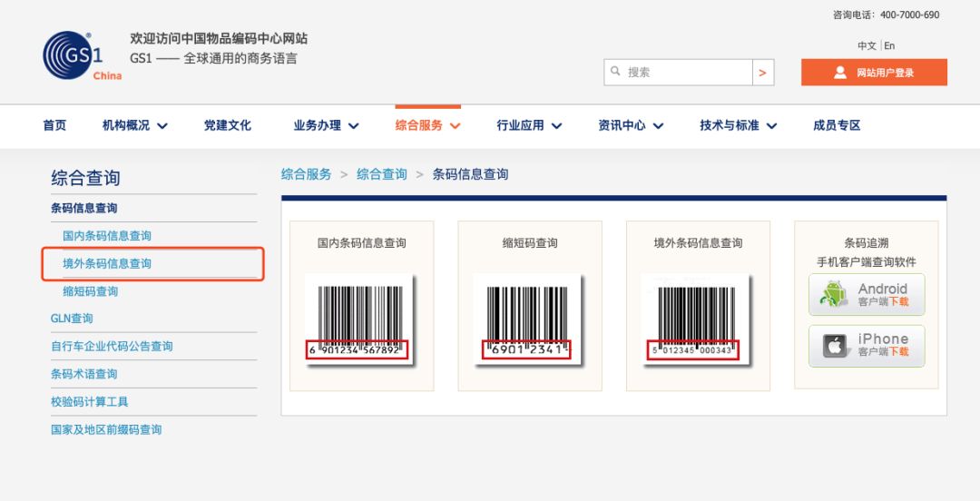Viewport: 980px width, 501px height.
Task: Open the 行业应用 navigation dropdown
Action: tap(529, 126)
